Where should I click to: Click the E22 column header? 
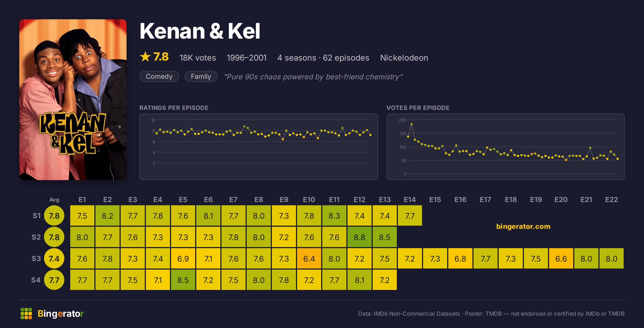[x=612, y=200]
